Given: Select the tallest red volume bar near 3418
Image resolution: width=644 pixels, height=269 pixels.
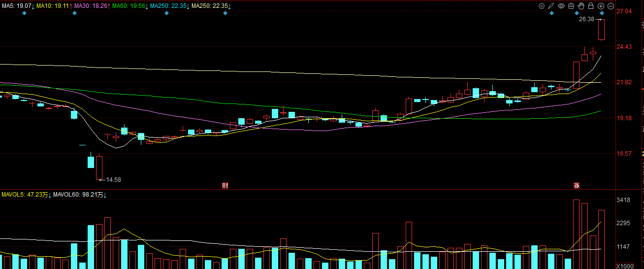Looking at the screenshot, I should point(576,234).
